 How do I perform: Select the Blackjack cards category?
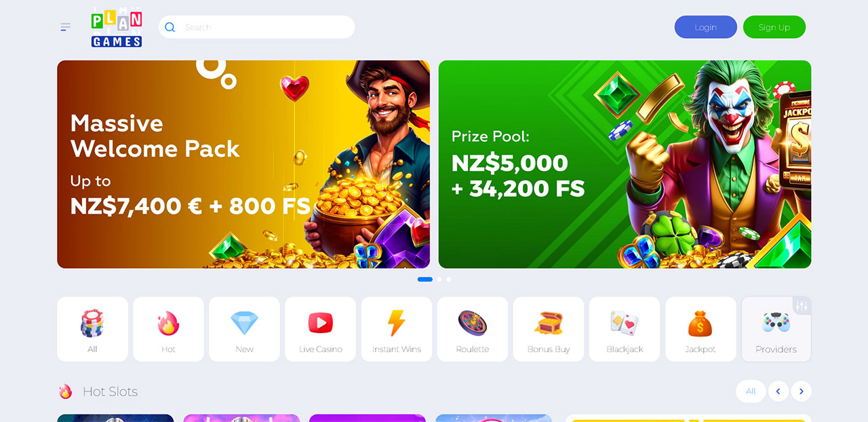pos(624,329)
